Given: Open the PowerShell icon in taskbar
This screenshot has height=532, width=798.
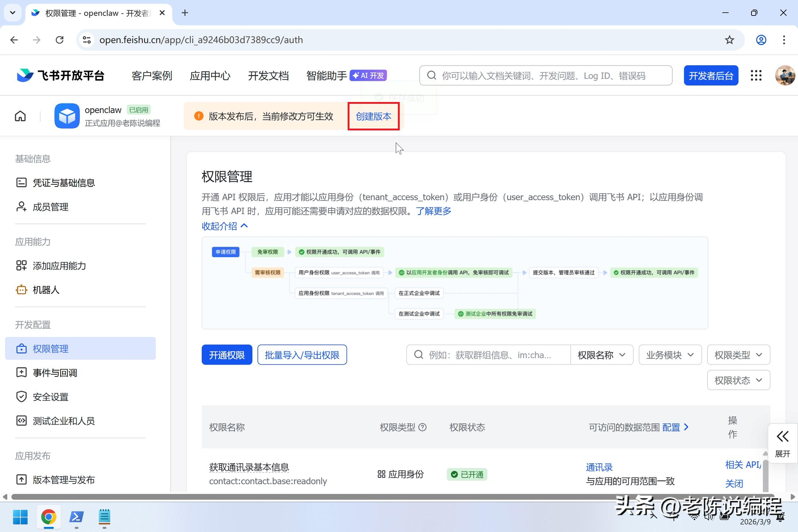Looking at the screenshot, I should coord(76,517).
